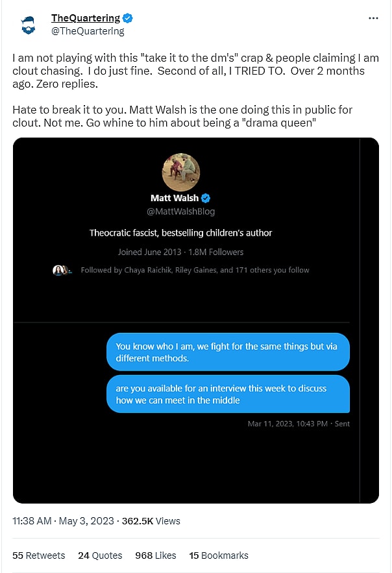Viewport: 392px width, 573px height.
Task: Click the Matt Walsh name in the screenshot
Action: pyautogui.click(x=175, y=198)
